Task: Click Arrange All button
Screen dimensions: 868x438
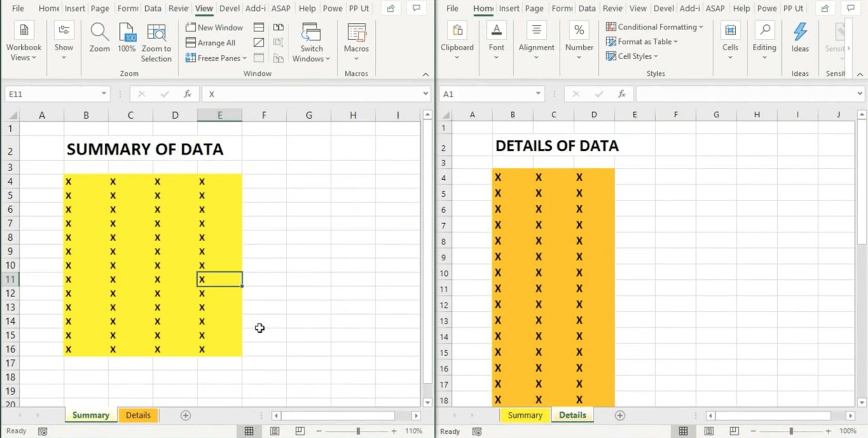Action: [x=211, y=43]
